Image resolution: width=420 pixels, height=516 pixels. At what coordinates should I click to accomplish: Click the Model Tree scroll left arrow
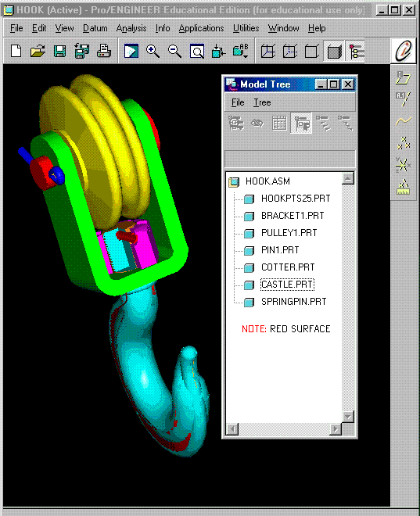click(232, 428)
